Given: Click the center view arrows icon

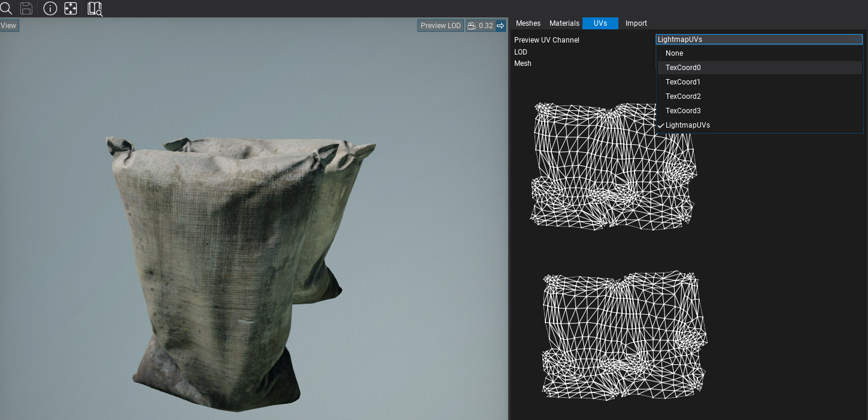Looking at the screenshot, I should click(71, 8).
